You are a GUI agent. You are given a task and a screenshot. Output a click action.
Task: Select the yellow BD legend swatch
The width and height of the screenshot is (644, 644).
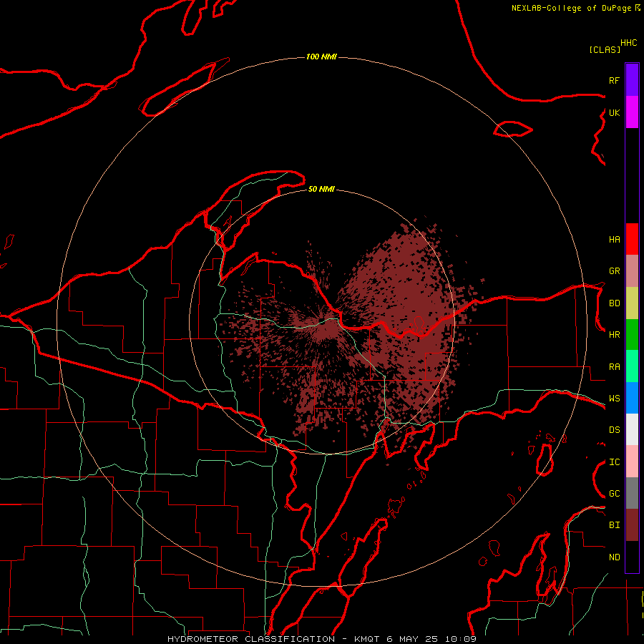[x=632, y=303]
